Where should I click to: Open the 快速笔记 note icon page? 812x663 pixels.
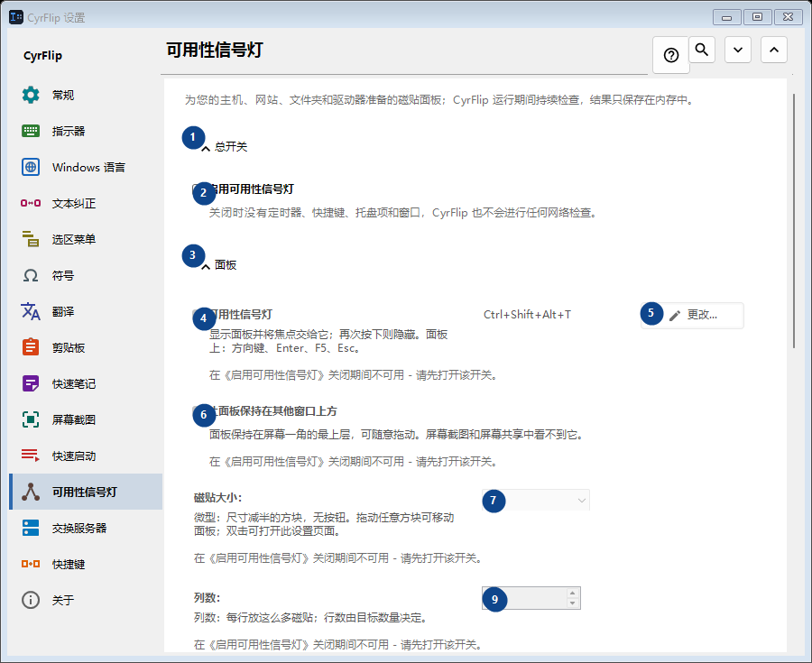(x=31, y=383)
